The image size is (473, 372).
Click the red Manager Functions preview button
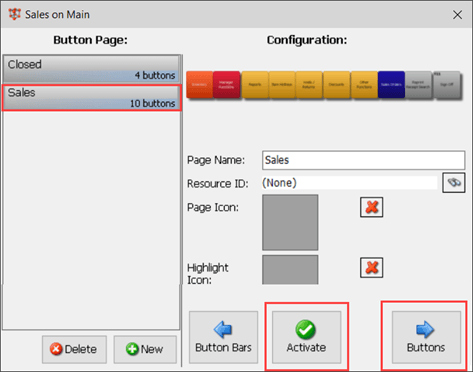(226, 85)
